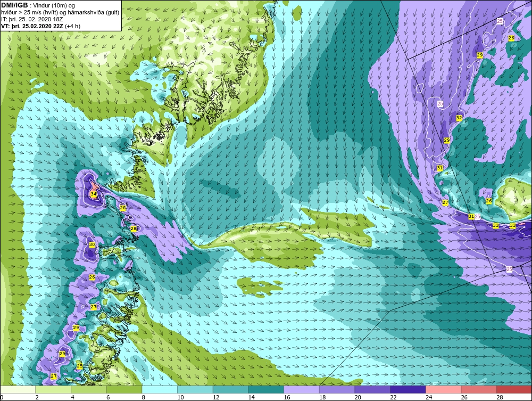Pick the medium teal 12–14 legend swatch
The width and height of the screenshot is (532, 401).
click(x=230, y=389)
